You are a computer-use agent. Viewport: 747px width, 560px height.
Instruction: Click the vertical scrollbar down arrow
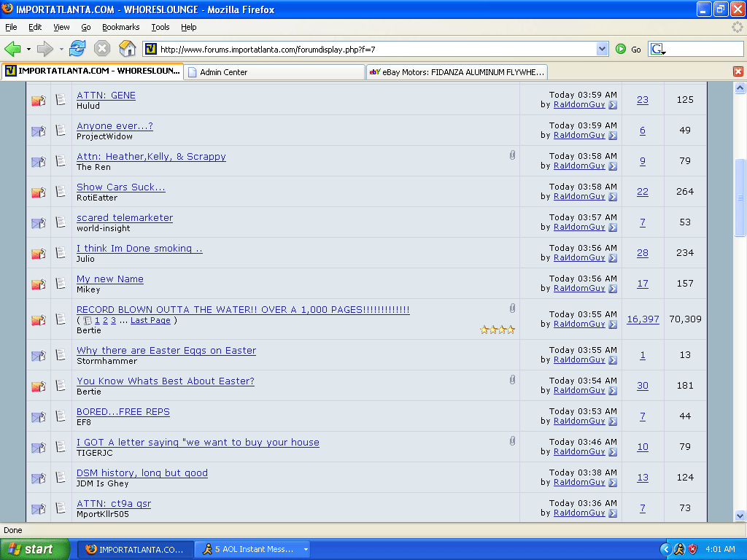pos(740,516)
